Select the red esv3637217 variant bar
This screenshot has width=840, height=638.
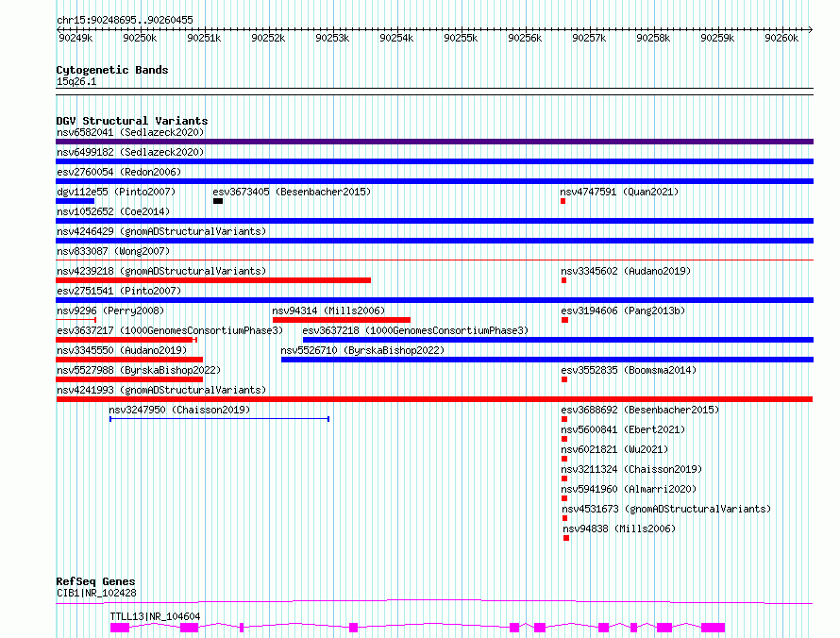pos(126,340)
